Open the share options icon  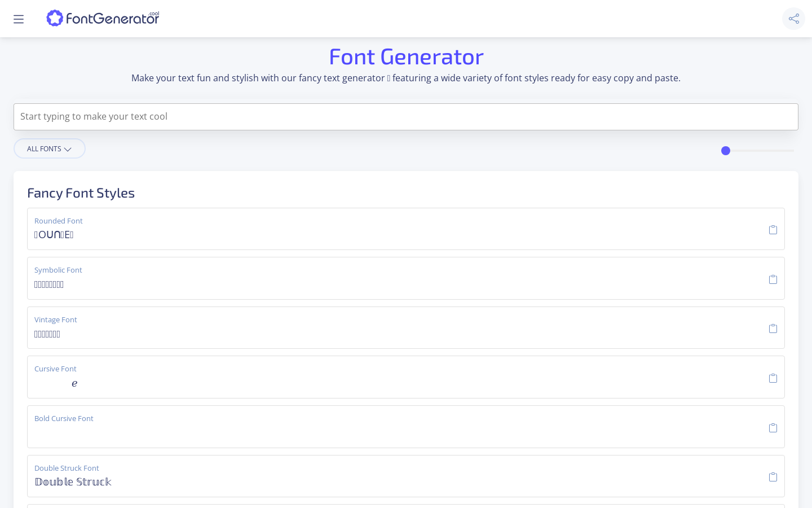pos(793,19)
